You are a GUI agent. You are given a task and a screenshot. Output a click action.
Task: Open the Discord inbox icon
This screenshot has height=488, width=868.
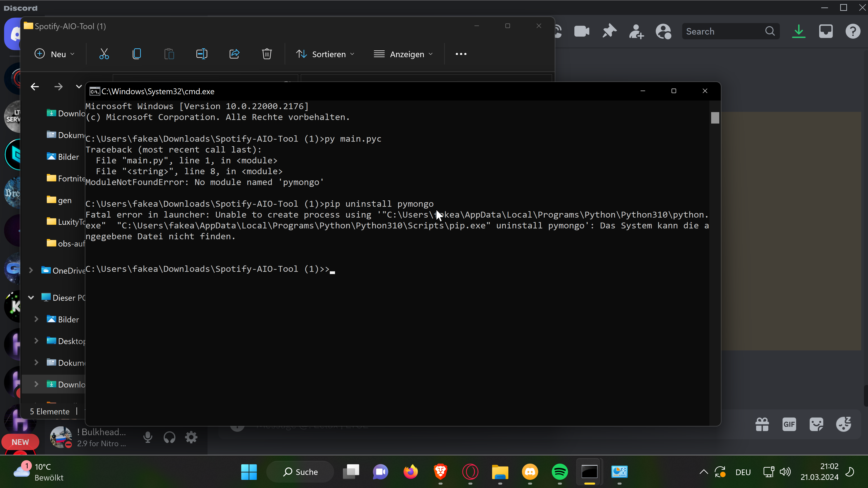point(826,31)
